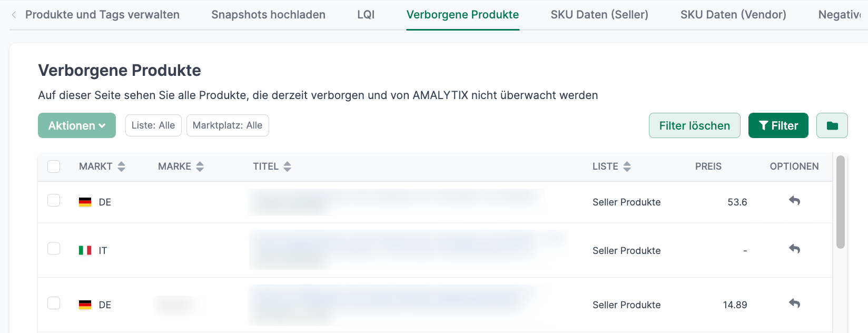Sort table by MARKE column
This screenshot has height=333, width=868.
(x=200, y=166)
